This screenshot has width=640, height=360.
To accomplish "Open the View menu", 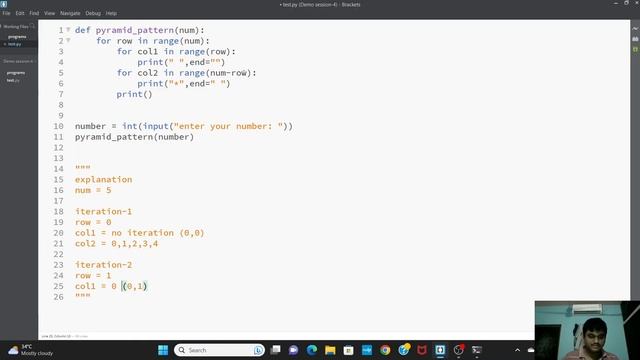I will (49, 13).
